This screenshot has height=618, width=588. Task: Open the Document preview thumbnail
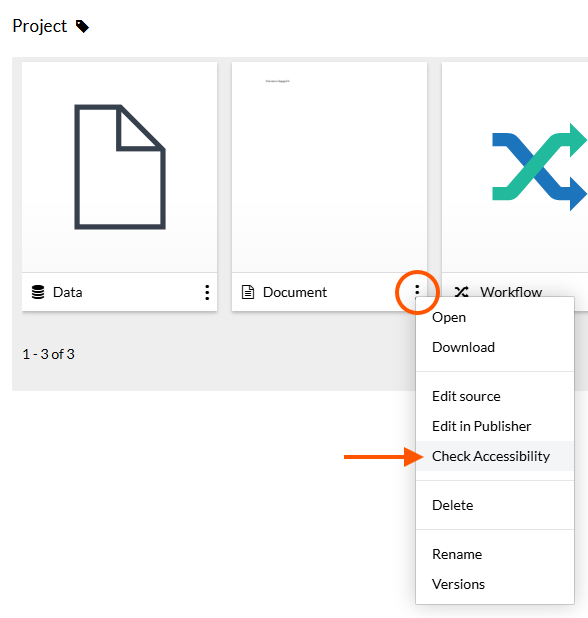click(x=329, y=167)
